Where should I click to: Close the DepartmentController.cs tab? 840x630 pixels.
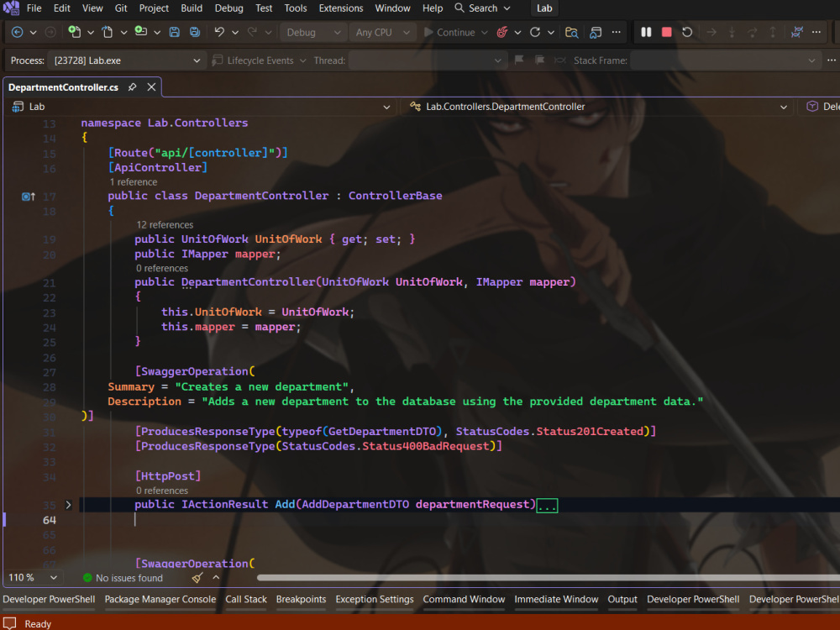click(151, 87)
